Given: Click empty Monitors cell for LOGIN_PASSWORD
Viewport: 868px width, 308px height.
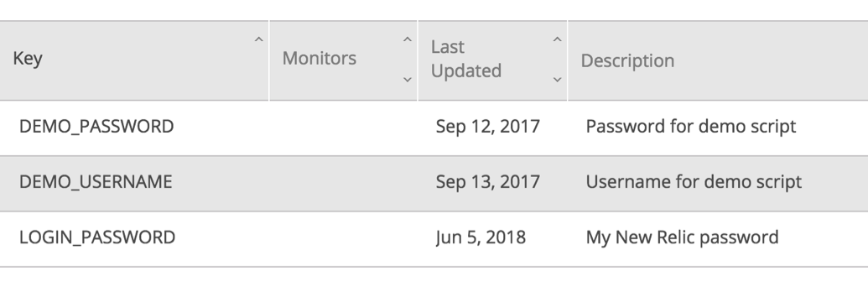Looking at the screenshot, I should pos(343,238).
